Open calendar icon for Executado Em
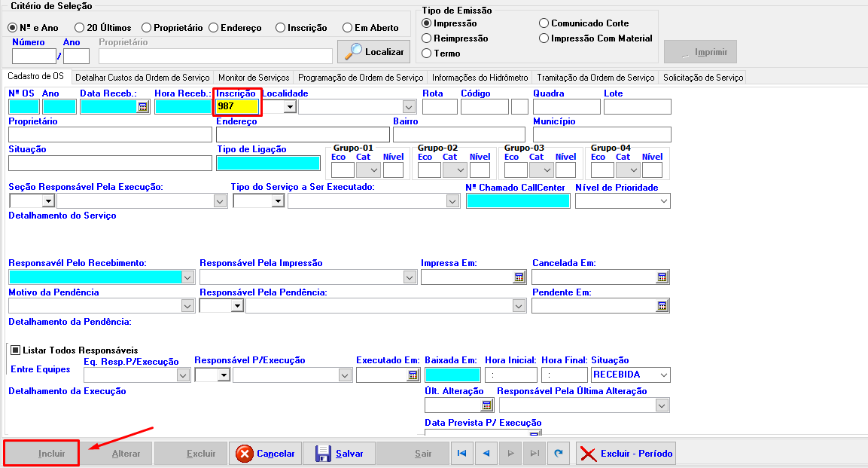The width and height of the screenshot is (868, 468). (x=413, y=375)
